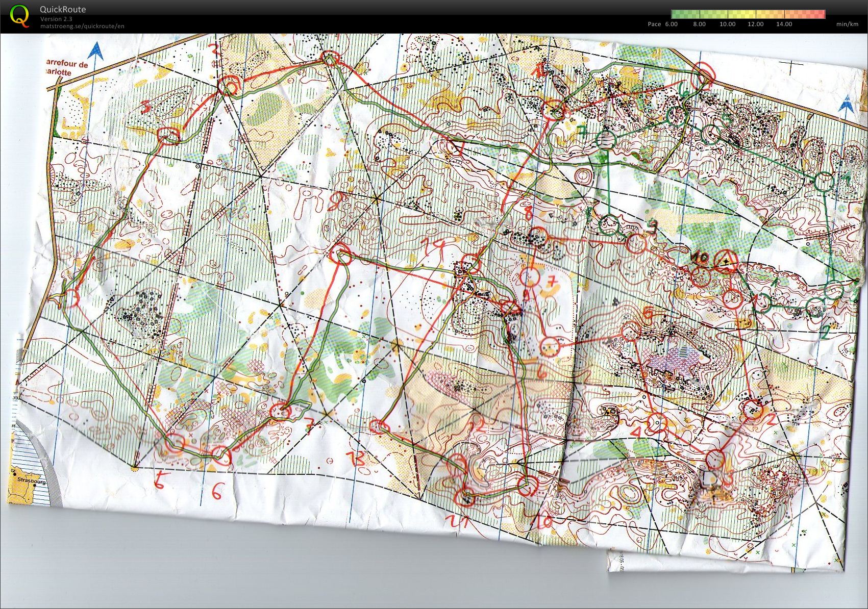Click the handwritten red 13 below the map

coord(355,458)
